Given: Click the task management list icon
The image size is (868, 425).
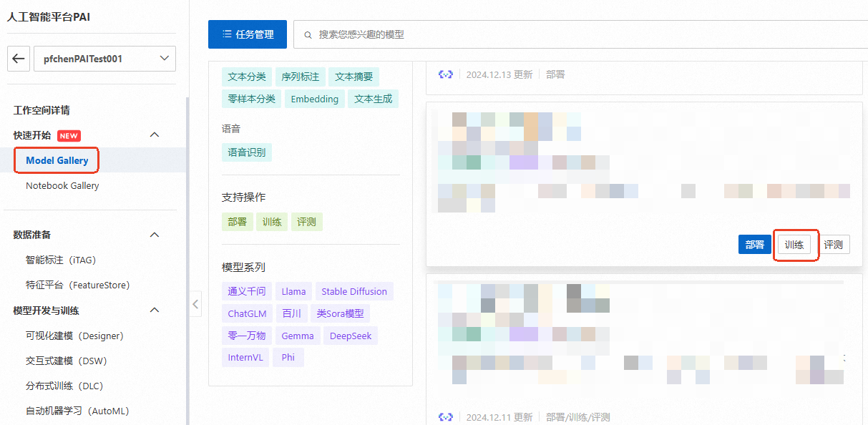Looking at the screenshot, I should (x=227, y=34).
